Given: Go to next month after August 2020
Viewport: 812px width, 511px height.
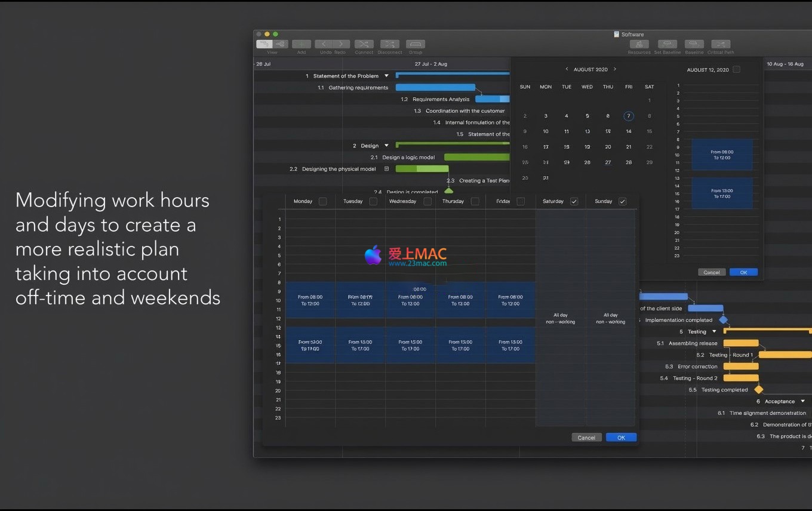Looking at the screenshot, I should (615, 69).
